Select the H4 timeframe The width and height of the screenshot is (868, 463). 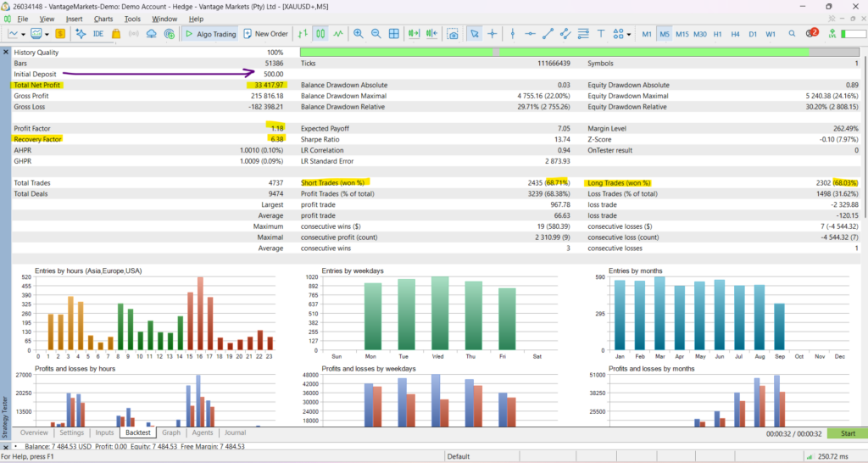click(735, 34)
